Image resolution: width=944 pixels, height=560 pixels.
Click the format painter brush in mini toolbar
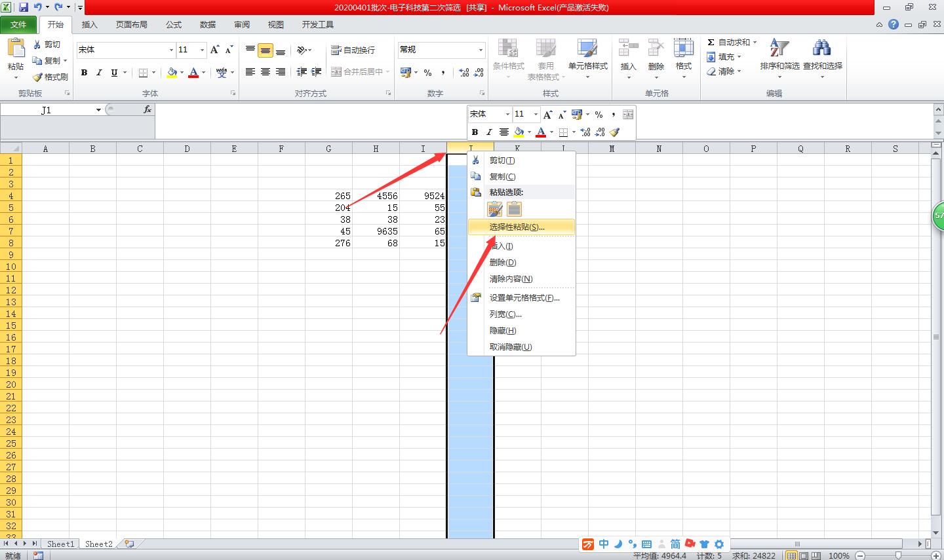tap(614, 132)
